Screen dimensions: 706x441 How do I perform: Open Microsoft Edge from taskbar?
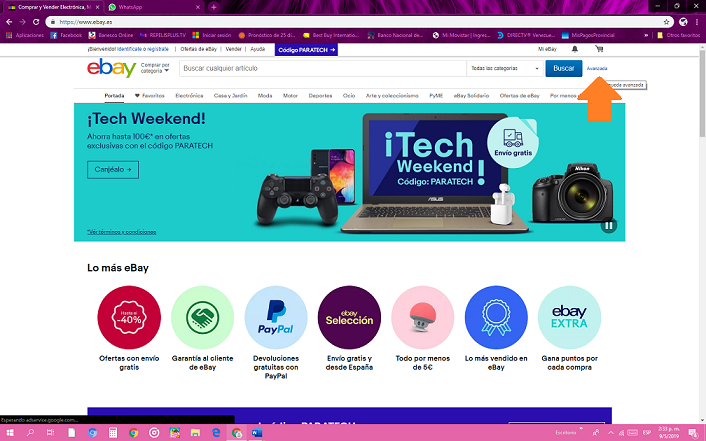coord(216,433)
